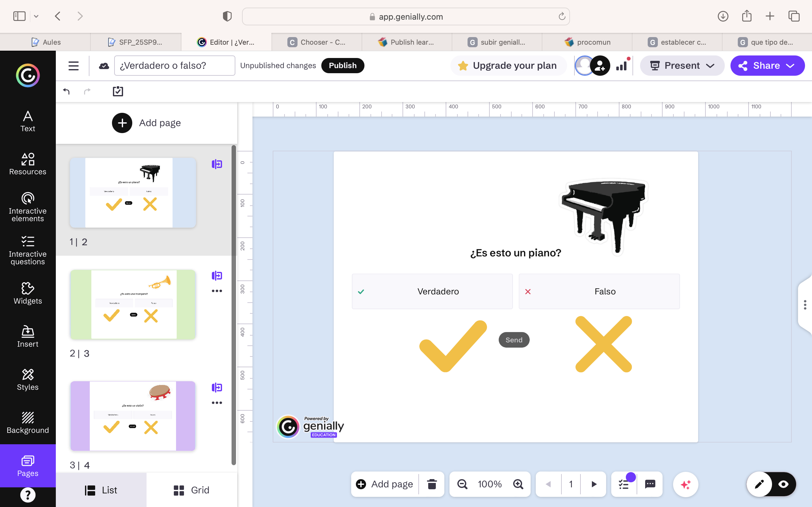Switch to Grid view tab

pyautogui.click(x=192, y=490)
